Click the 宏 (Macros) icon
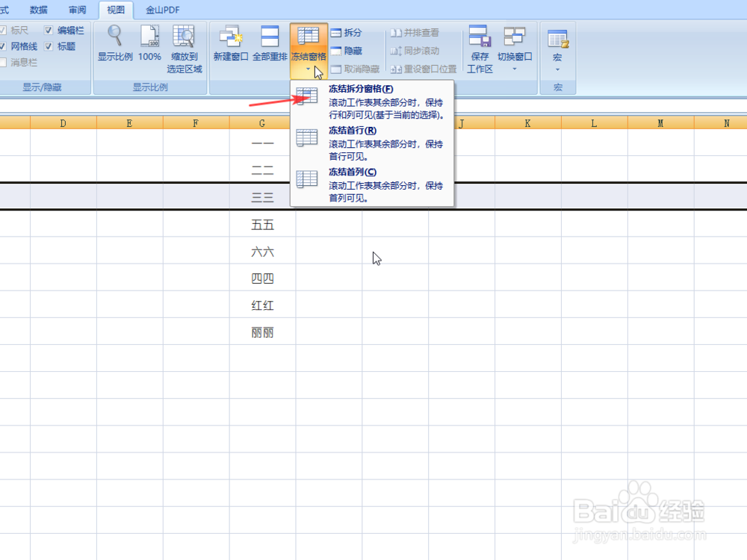The width and height of the screenshot is (747, 560). tap(557, 43)
